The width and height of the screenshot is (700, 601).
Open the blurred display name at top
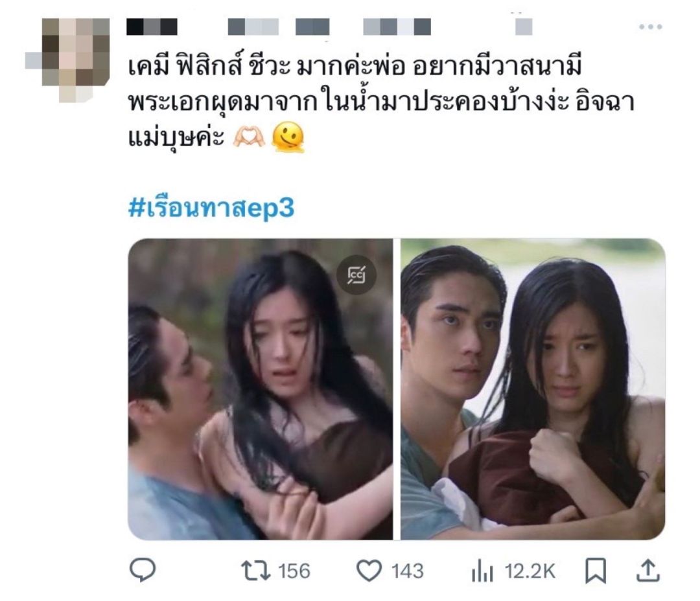point(152,27)
